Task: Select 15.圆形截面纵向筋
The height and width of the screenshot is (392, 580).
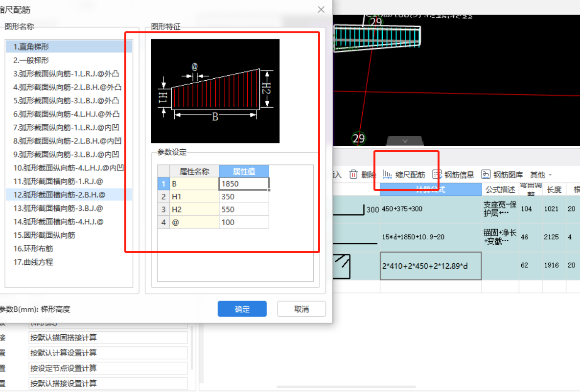Action: click(x=69, y=235)
